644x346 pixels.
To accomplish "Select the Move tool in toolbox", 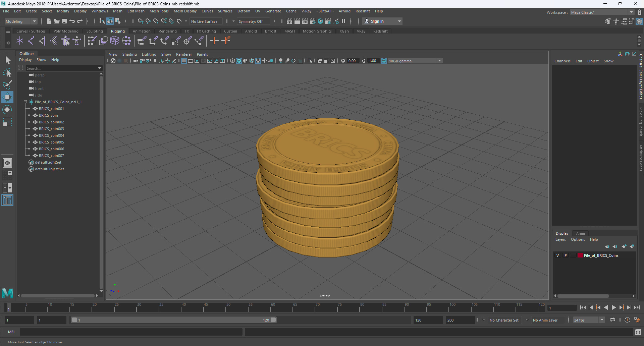I will 7,97.
